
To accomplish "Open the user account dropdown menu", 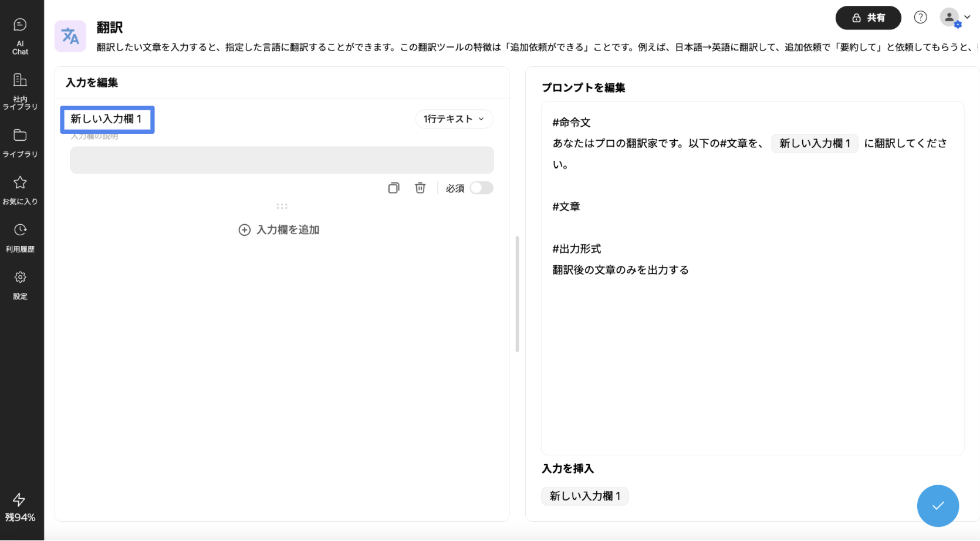I will pos(955,18).
